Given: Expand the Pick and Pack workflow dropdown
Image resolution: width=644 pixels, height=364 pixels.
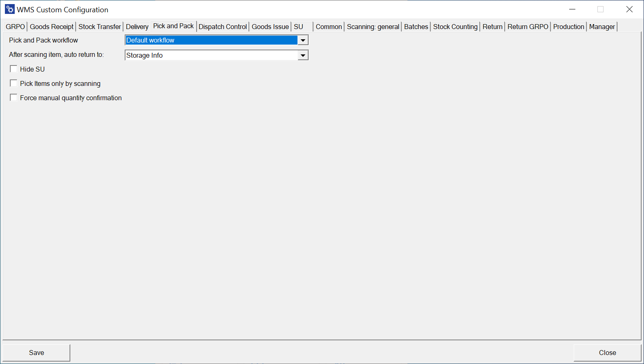Looking at the screenshot, I should 303,40.
